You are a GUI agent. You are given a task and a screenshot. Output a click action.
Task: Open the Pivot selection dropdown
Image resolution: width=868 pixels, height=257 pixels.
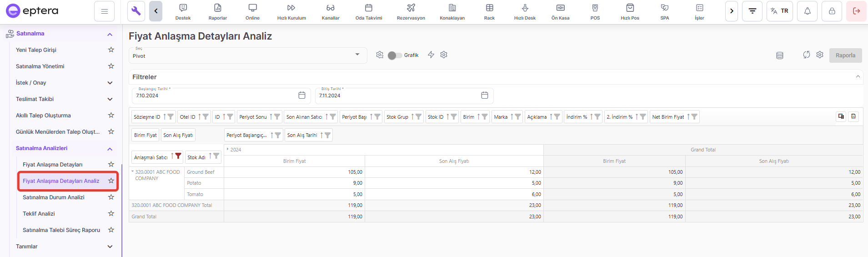click(x=247, y=55)
